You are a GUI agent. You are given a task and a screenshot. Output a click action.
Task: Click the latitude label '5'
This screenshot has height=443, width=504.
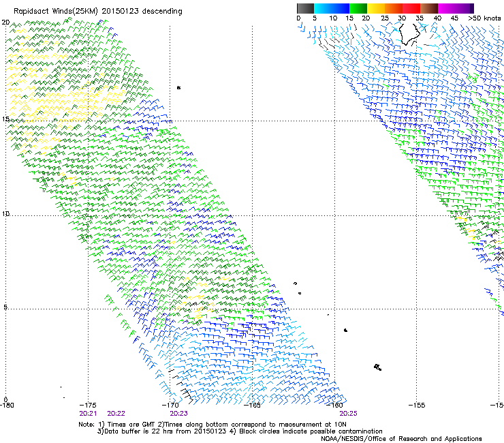5,307
